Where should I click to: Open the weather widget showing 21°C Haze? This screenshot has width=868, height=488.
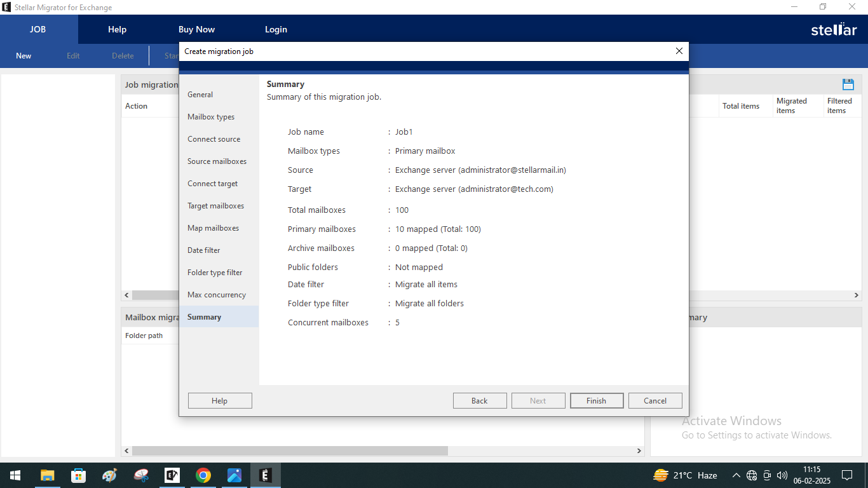[x=686, y=475]
